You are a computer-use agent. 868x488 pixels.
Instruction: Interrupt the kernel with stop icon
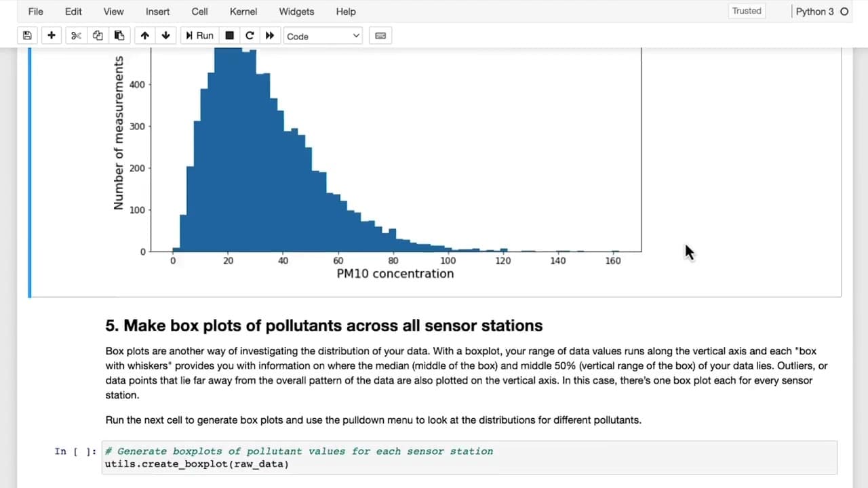click(x=229, y=36)
